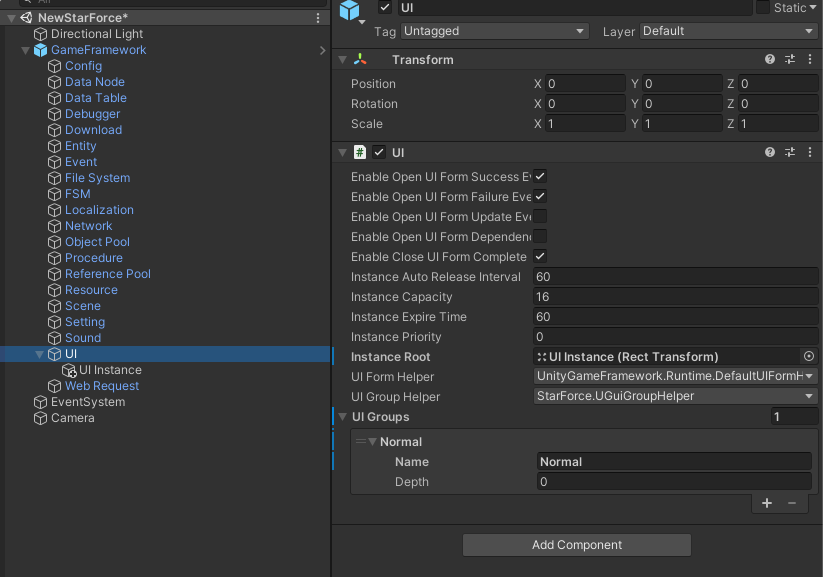Open the Layer dropdown showing Default
The height and width of the screenshot is (577, 823).
(x=729, y=31)
